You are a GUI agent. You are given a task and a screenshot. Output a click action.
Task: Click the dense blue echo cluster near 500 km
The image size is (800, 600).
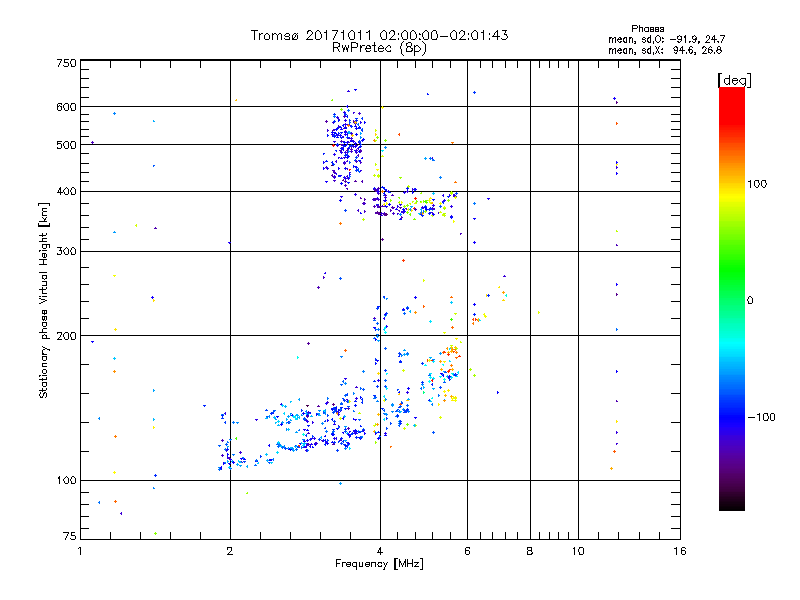pyautogui.click(x=346, y=145)
